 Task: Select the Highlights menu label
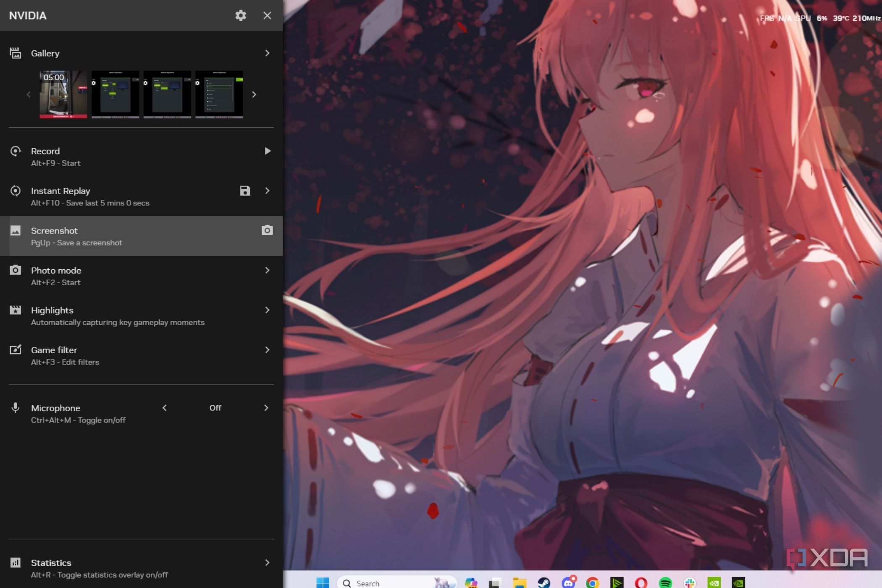52,310
